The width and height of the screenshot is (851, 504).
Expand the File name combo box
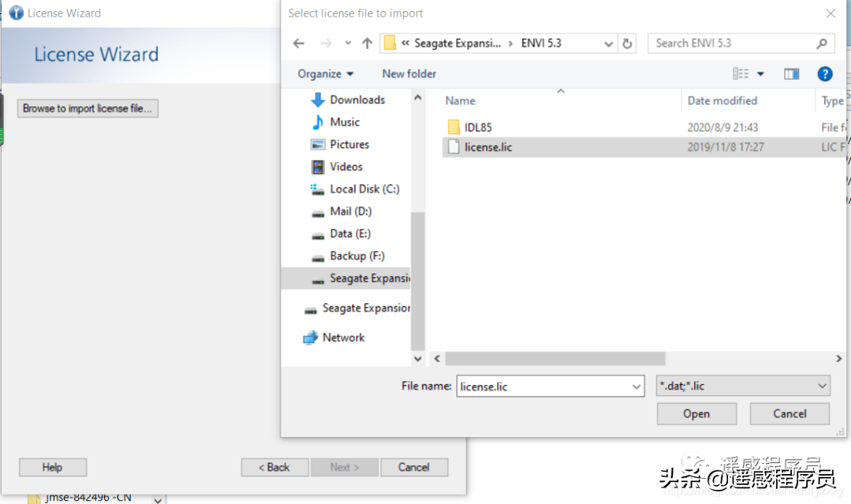(637, 386)
